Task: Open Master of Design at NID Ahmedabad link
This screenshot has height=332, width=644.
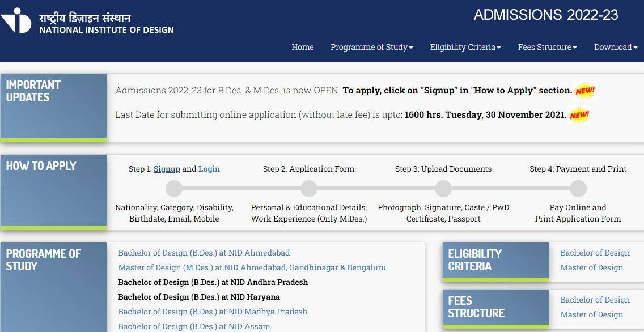Action: (x=252, y=267)
